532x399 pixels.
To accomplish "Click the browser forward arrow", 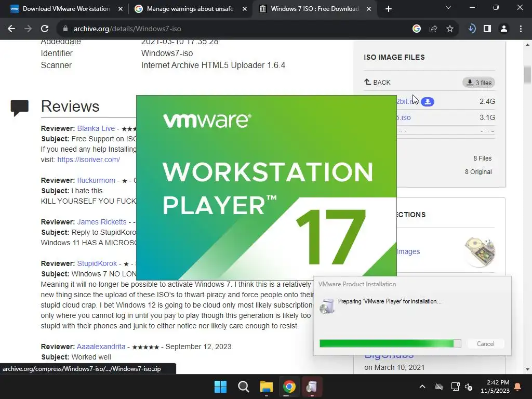I will click(x=28, y=29).
